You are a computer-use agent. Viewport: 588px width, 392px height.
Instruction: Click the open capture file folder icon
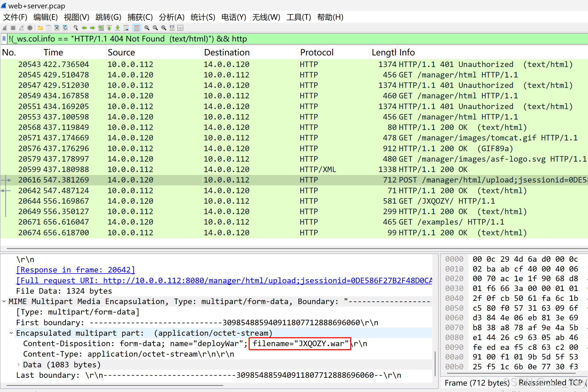click(x=40, y=28)
